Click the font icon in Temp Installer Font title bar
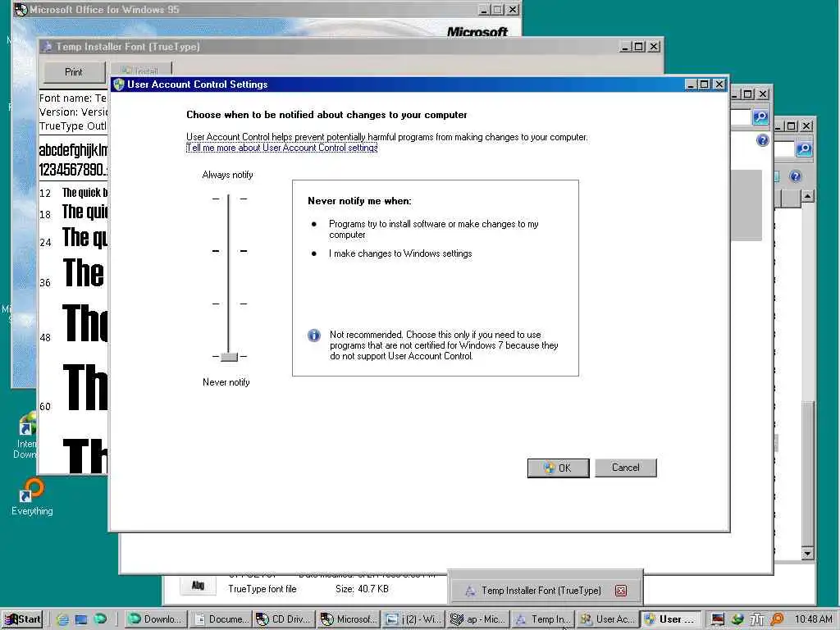Viewport: 840px width, 630px height. [47, 47]
